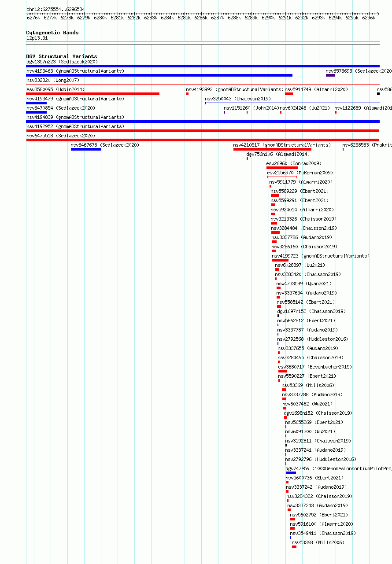
Task: Select nsv53368 (Mills2006) label
Action: click(x=318, y=542)
